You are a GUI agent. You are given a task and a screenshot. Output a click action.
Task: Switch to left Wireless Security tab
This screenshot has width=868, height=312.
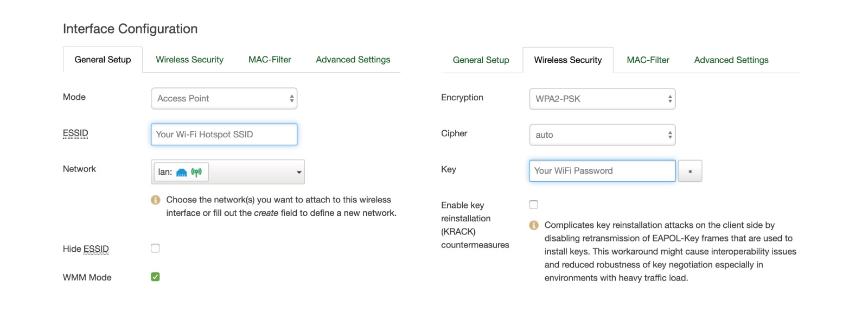189,60
